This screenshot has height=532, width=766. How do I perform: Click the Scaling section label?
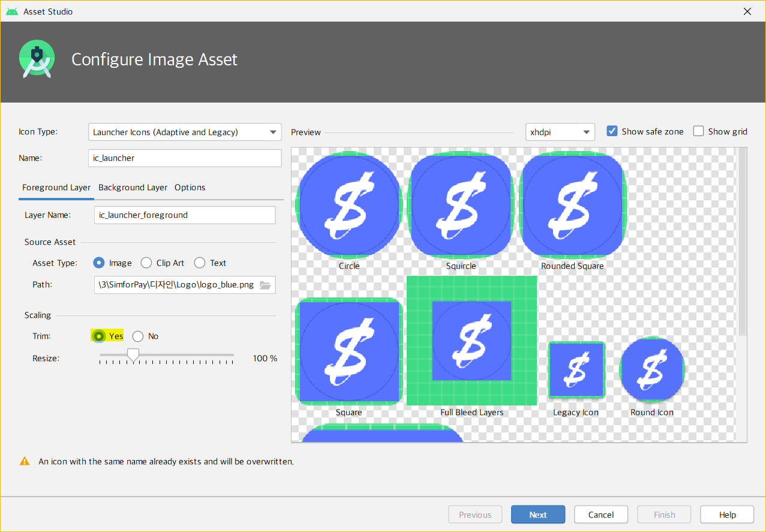click(x=38, y=315)
